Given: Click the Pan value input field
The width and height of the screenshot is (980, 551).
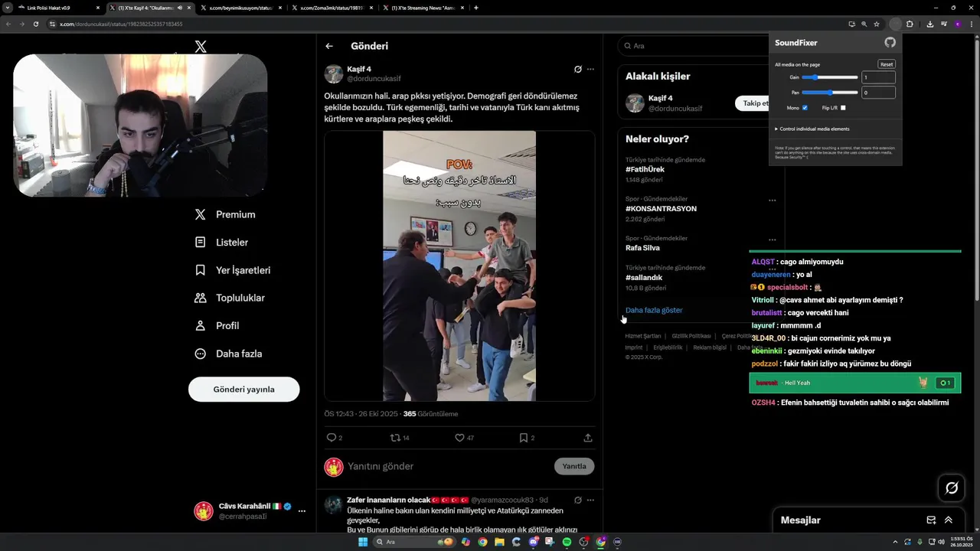Looking at the screenshot, I should coord(878,93).
